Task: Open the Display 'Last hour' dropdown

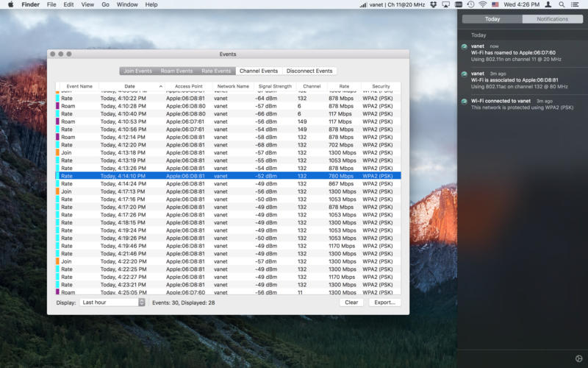Action: (113, 302)
